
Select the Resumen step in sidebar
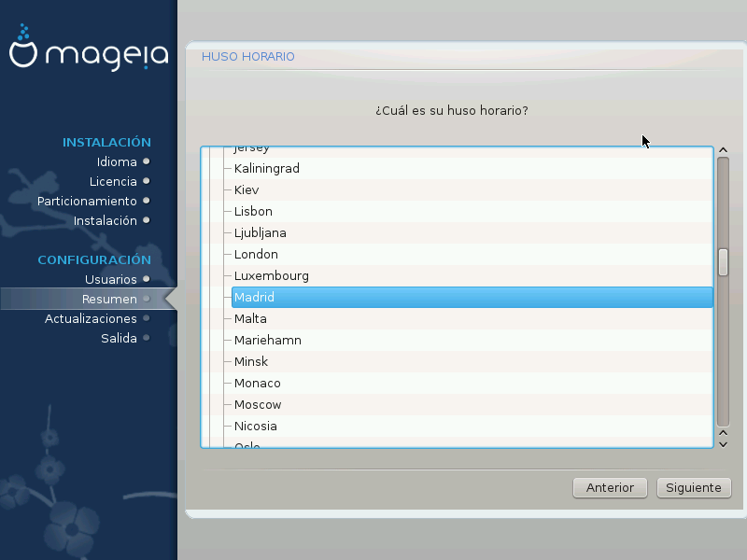[x=109, y=299]
